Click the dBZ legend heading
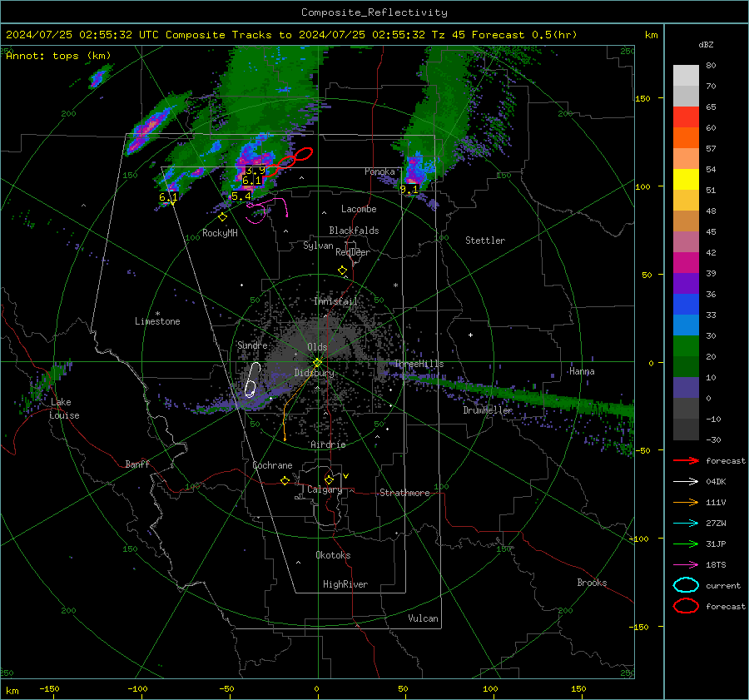749x700 pixels. click(706, 45)
